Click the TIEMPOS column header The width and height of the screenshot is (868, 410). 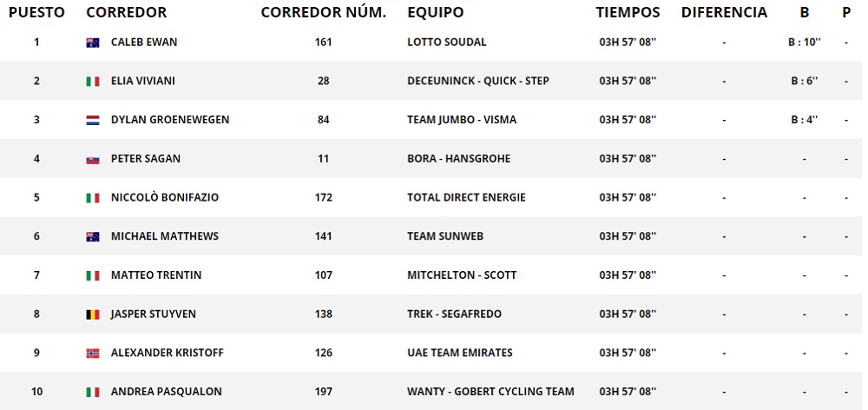pyautogui.click(x=628, y=13)
